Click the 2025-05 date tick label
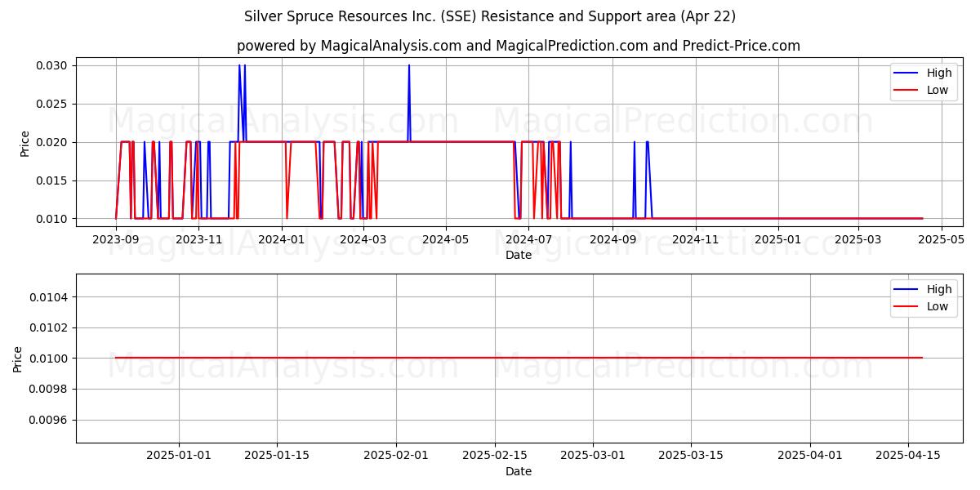 tap(942, 240)
